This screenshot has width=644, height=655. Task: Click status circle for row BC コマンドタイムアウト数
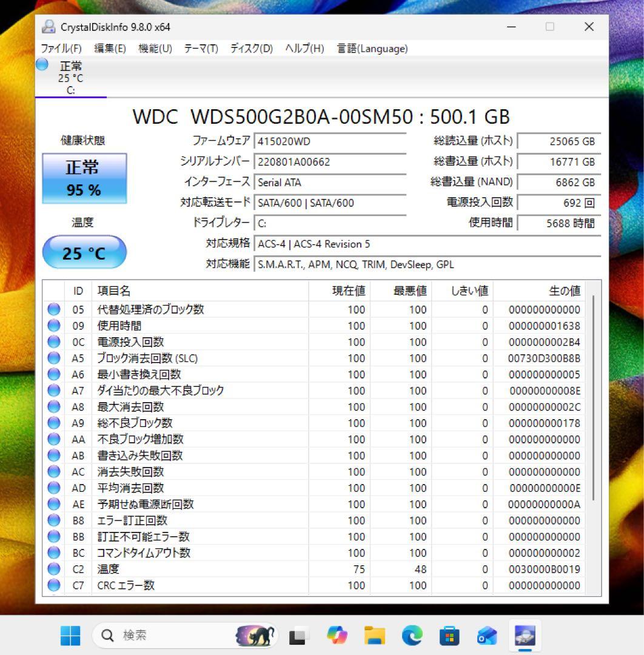pyautogui.click(x=54, y=553)
